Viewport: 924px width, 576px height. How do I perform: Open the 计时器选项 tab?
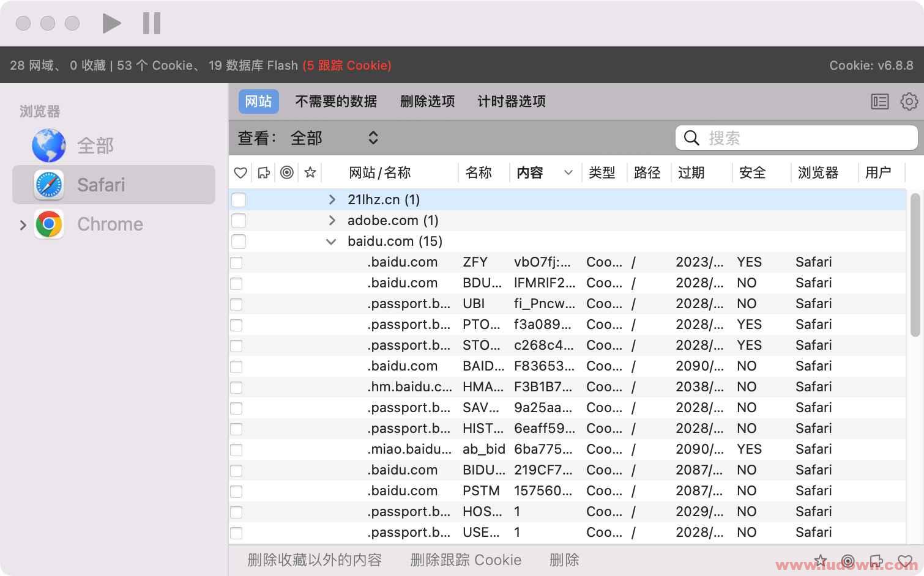tap(512, 102)
